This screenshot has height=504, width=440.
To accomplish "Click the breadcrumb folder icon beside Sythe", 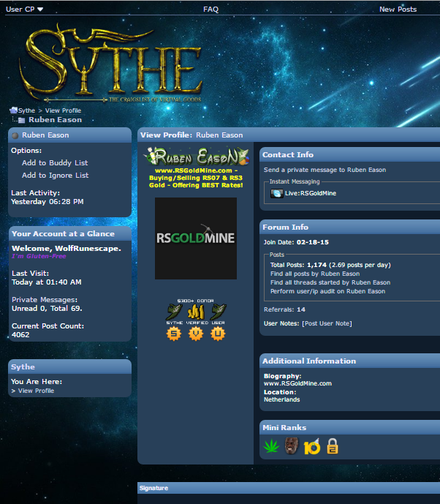I will [13, 110].
